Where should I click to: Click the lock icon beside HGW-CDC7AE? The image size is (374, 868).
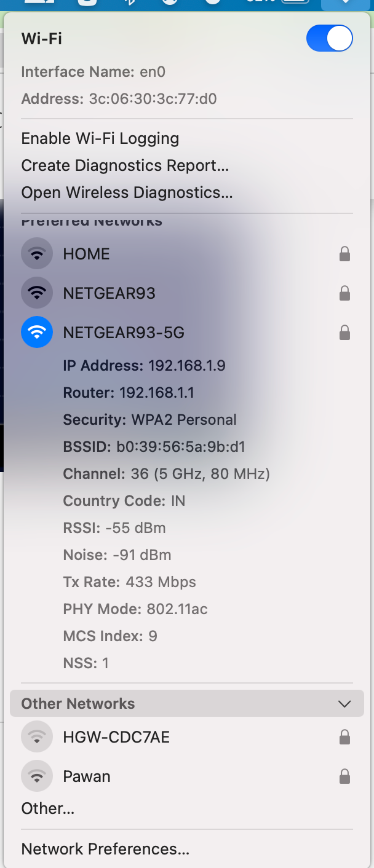pos(345,737)
